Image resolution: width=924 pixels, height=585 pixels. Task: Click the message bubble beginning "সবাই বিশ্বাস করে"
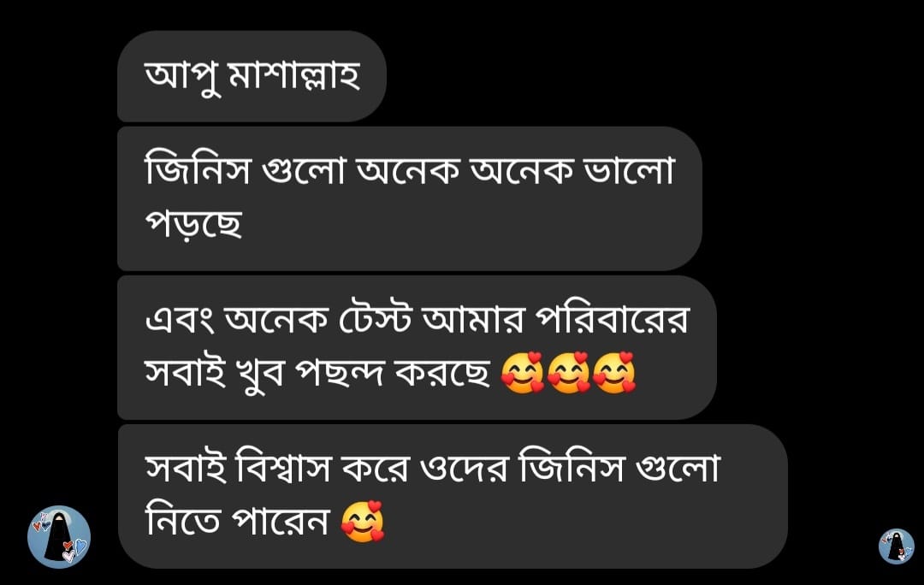pyautogui.click(x=453, y=497)
